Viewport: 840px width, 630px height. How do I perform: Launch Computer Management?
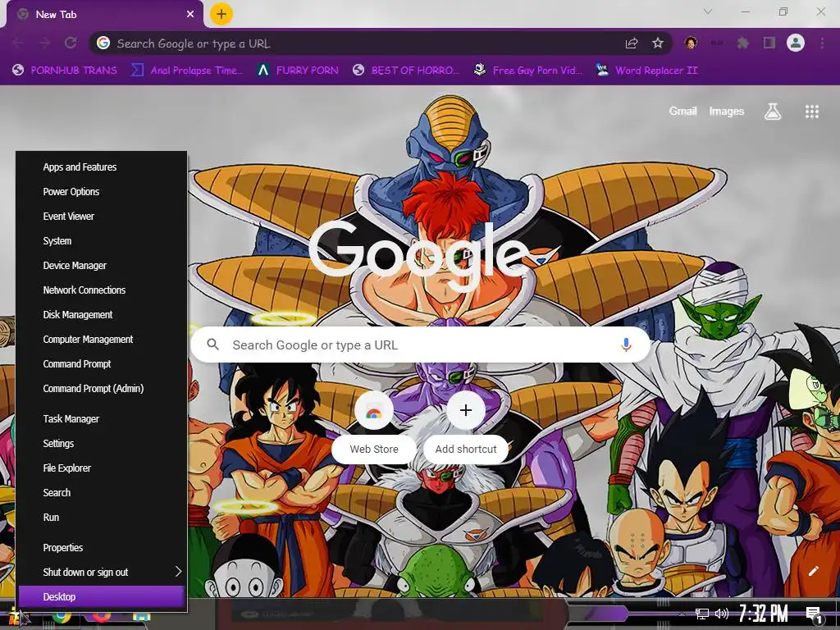(x=102, y=340)
